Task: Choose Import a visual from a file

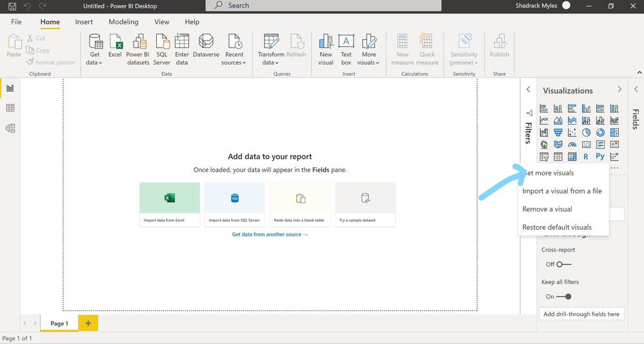Action: [x=563, y=191]
